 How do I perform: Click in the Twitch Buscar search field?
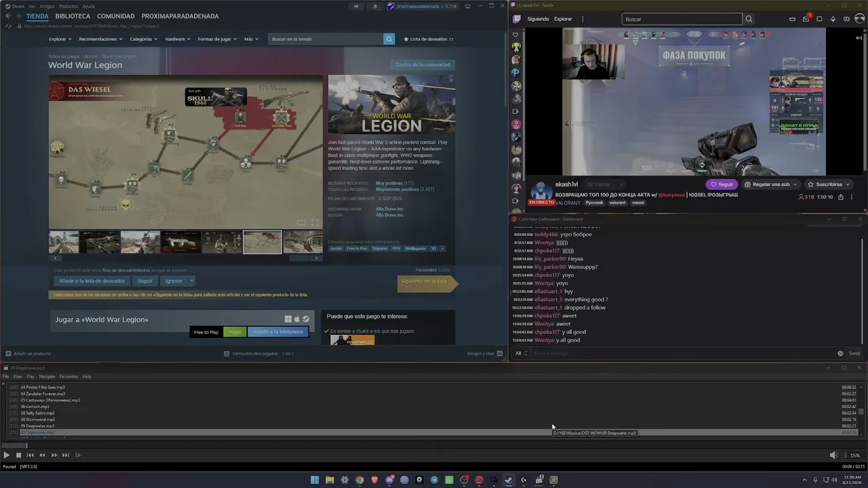pyautogui.click(x=682, y=19)
